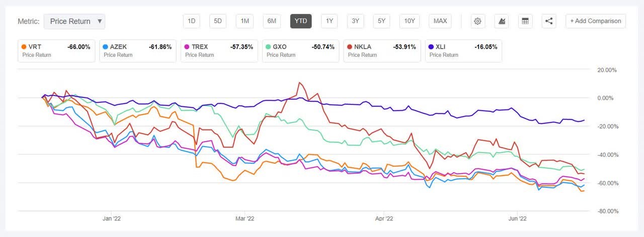Select the 1M range button
Viewport: 644px width, 237px height.
click(x=245, y=21)
